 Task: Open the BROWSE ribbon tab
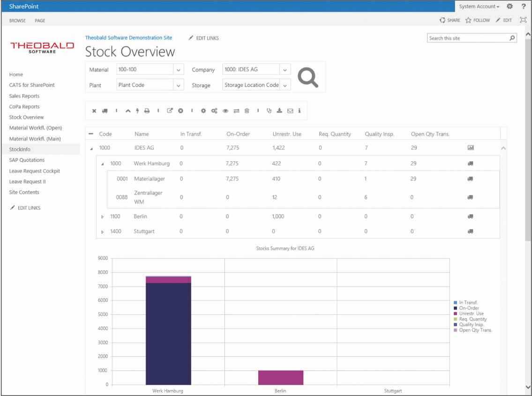[x=17, y=21]
